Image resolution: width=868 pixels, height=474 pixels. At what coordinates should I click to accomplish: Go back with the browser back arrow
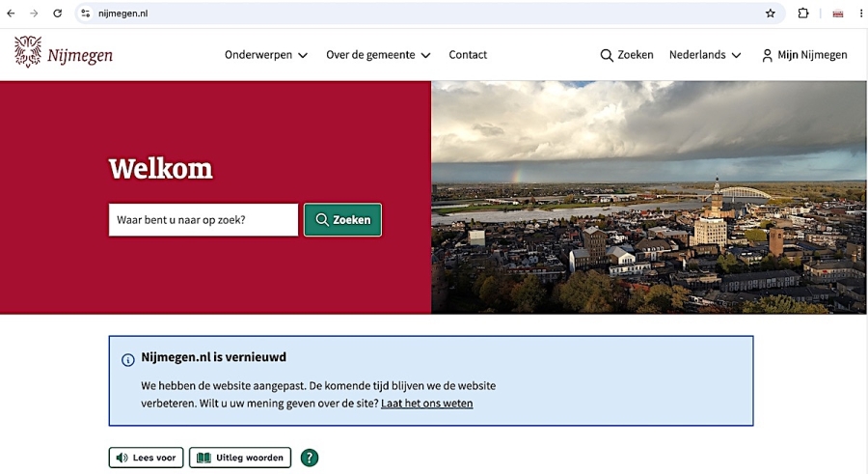pyautogui.click(x=11, y=14)
